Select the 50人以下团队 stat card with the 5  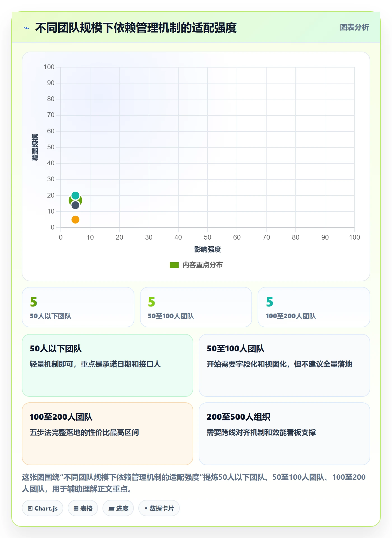coord(78,307)
